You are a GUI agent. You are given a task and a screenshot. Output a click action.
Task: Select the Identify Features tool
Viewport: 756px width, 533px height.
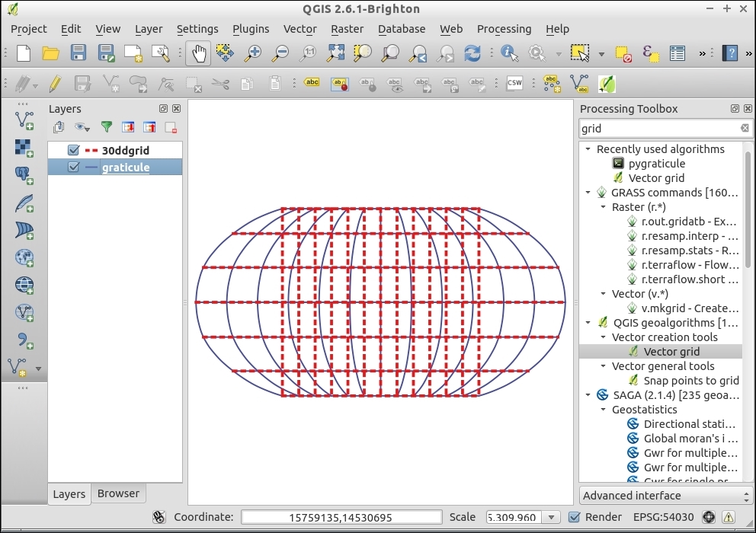509,53
